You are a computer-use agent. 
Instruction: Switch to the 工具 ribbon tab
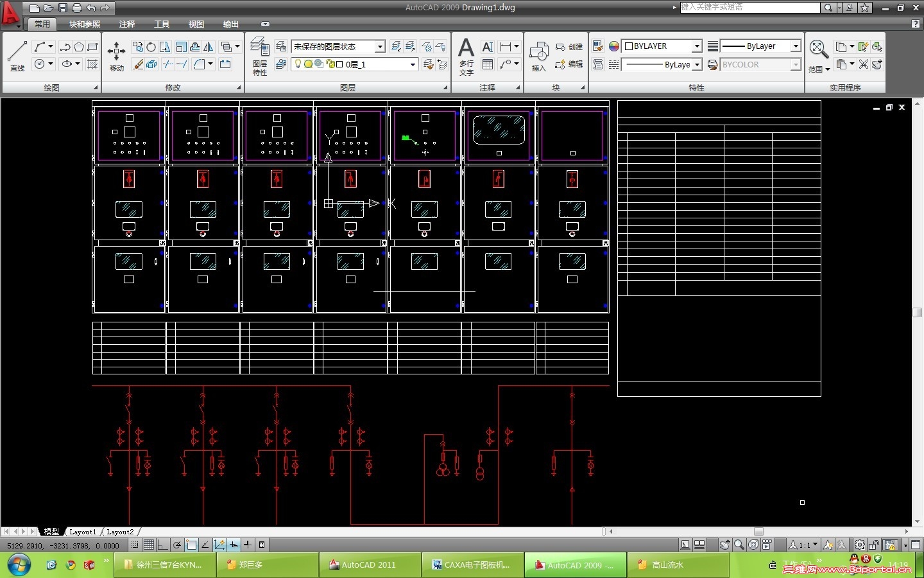click(x=162, y=24)
